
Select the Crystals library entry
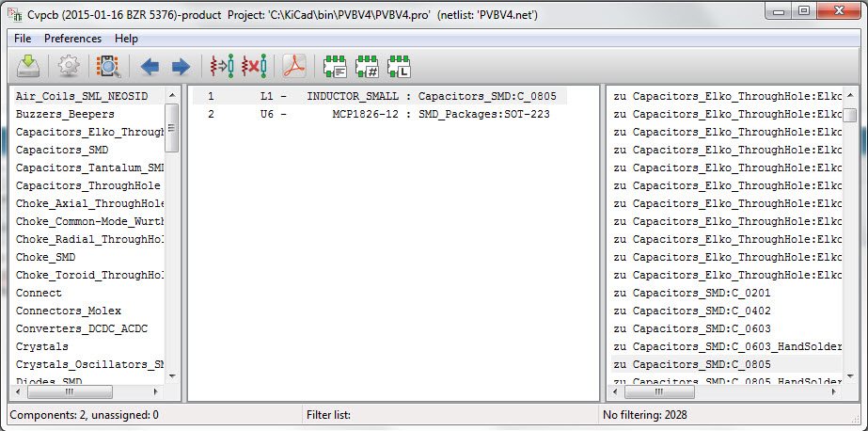click(x=41, y=346)
